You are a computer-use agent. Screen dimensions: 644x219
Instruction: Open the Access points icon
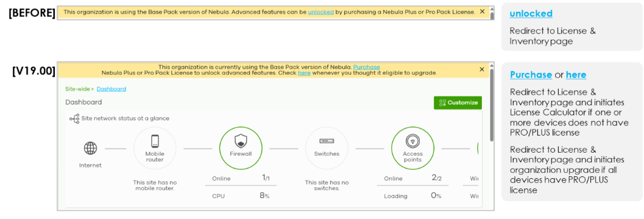(412, 142)
